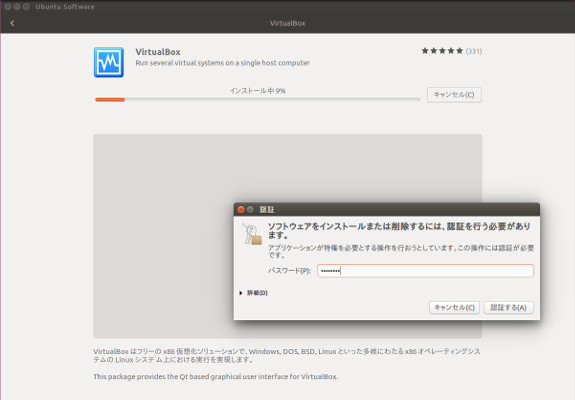The width and height of the screenshot is (575, 400).
Task: Close the 認証 authentication dialog
Action: pyautogui.click(x=241, y=209)
